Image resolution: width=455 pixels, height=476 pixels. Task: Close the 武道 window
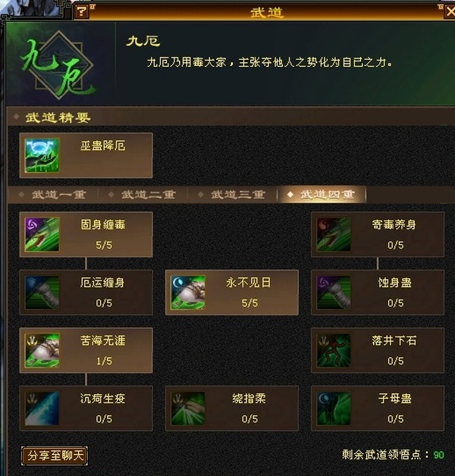450,11
